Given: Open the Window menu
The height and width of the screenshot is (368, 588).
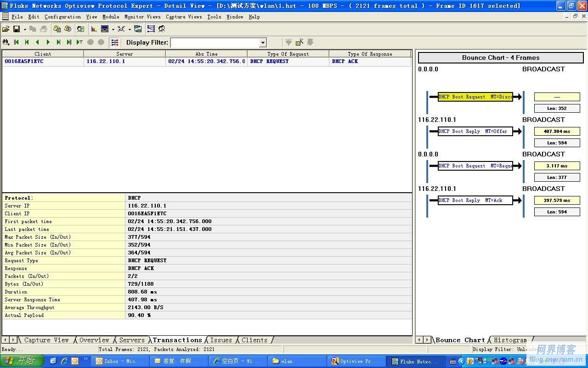Looking at the screenshot, I should (x=235, y=17).
